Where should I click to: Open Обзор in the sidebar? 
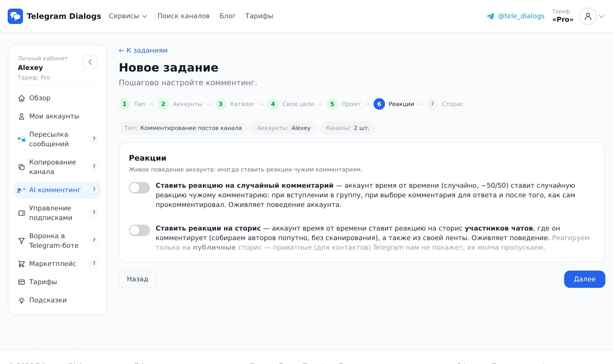(57, 98)
